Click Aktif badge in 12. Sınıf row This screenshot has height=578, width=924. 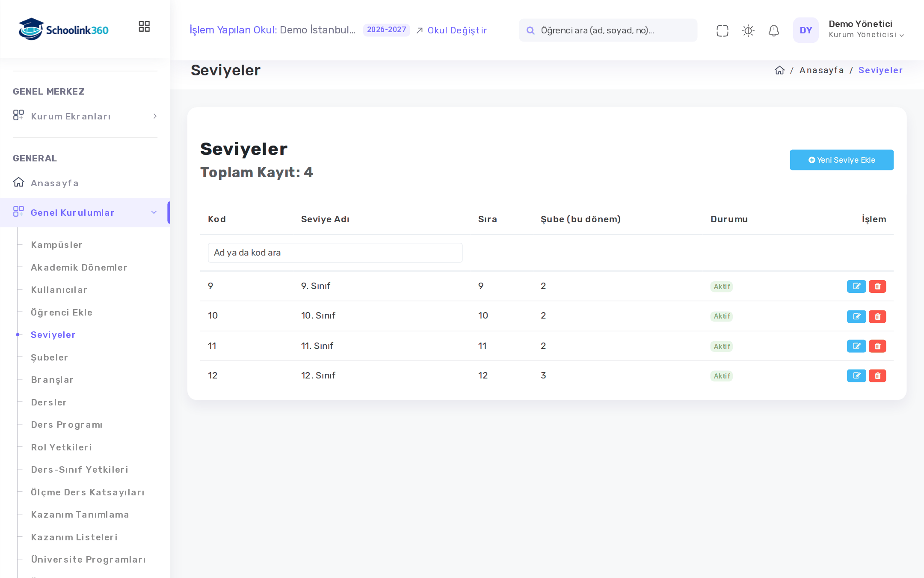tap(722, 376)
